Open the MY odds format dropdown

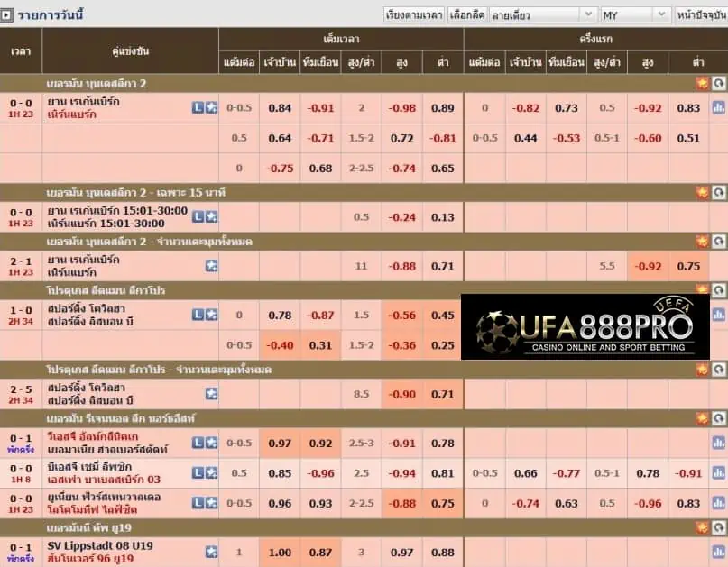point(636,14)
